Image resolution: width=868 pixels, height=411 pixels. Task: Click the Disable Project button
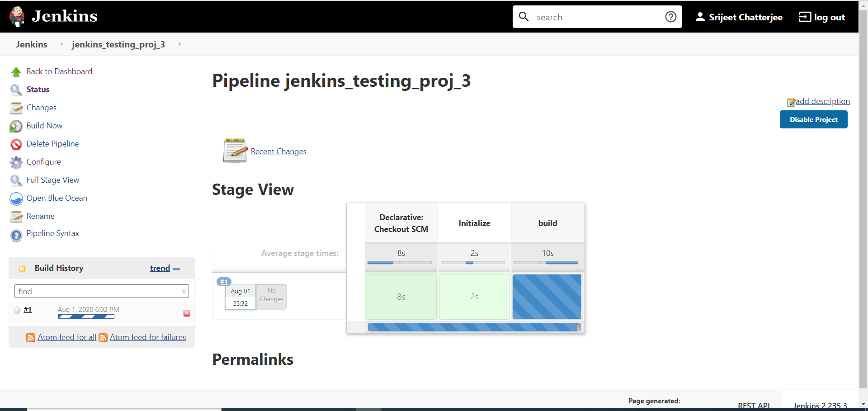click(x=813, y=119)
